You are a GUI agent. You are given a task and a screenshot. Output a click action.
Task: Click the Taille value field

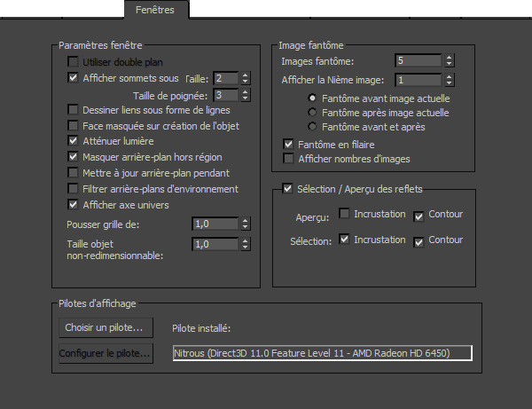click(226, 78)
